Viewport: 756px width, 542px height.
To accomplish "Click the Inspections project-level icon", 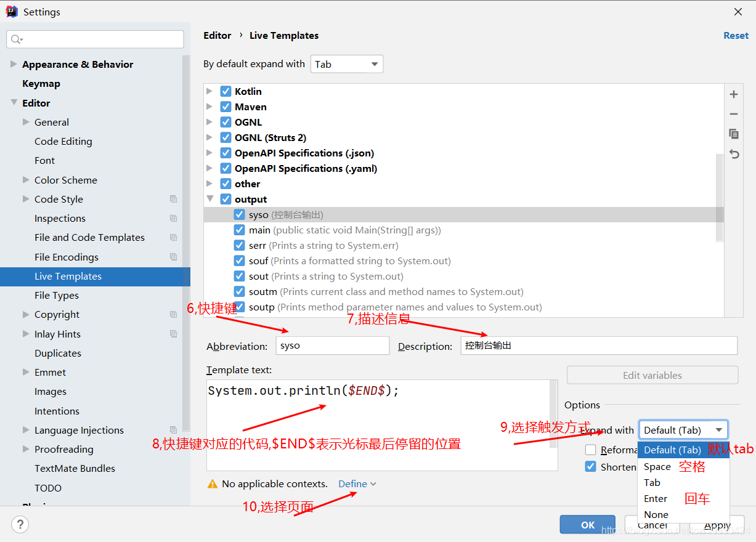I will coord(174,218).
